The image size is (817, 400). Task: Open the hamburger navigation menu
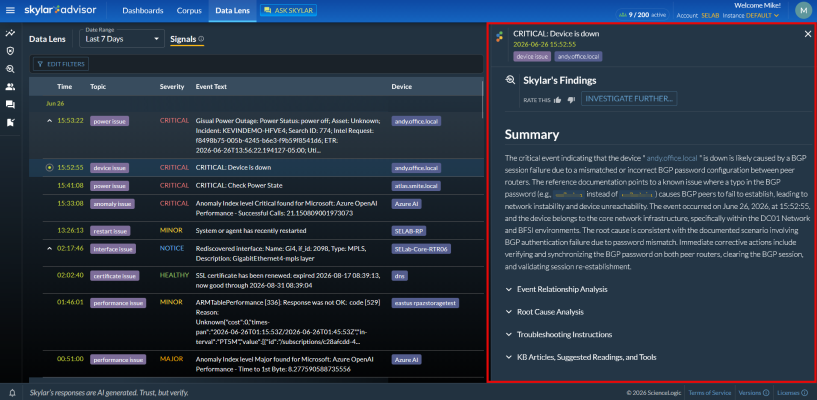tap(10, 10)
